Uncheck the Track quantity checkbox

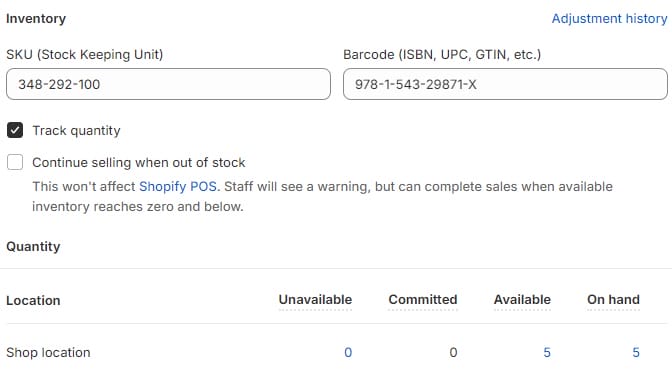point(15,130)
